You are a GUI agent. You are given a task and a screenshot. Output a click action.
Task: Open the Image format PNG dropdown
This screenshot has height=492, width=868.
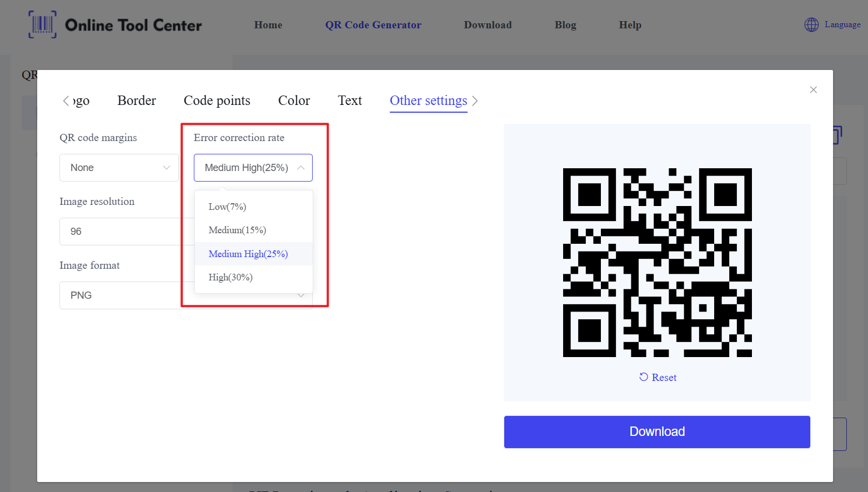[185, 295]
